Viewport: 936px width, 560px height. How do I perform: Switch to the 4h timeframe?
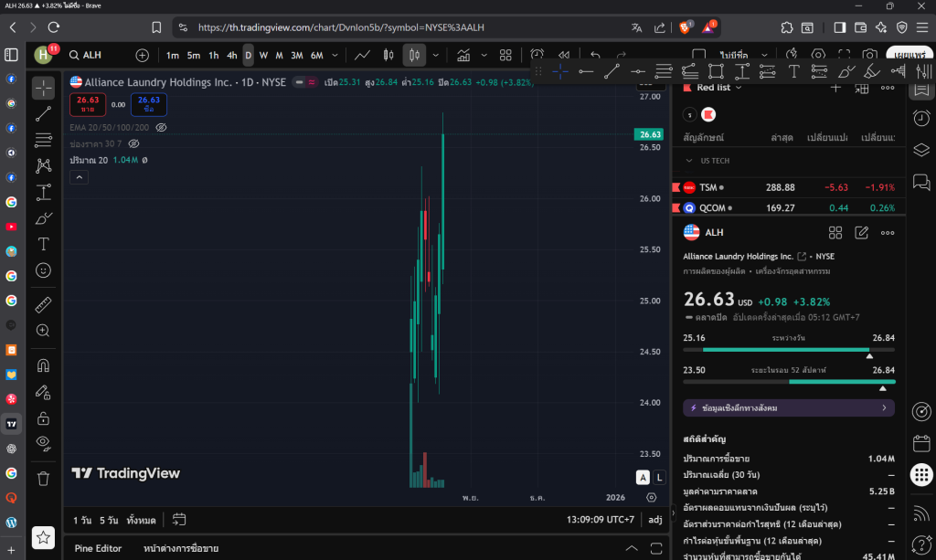[x=231, y=56]
